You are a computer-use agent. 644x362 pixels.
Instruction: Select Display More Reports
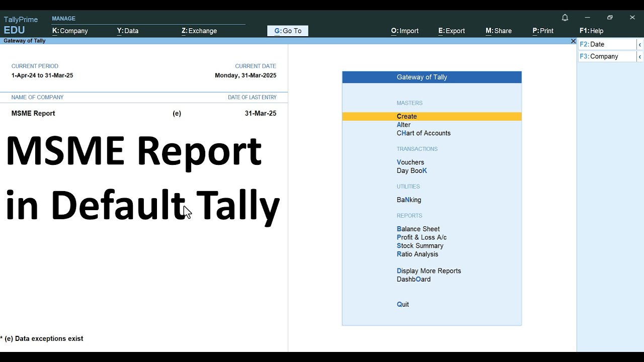(x=429, y=271)
